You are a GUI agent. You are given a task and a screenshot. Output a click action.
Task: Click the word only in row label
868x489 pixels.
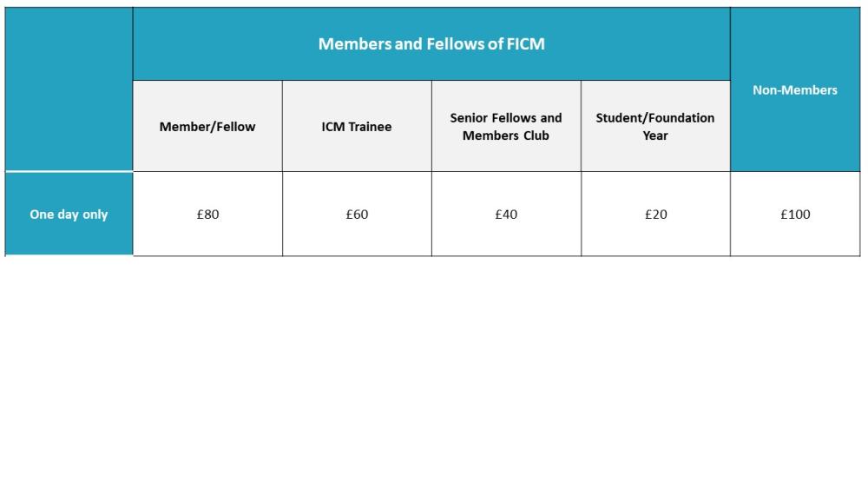pyautogui.click(x=95, y=215)
